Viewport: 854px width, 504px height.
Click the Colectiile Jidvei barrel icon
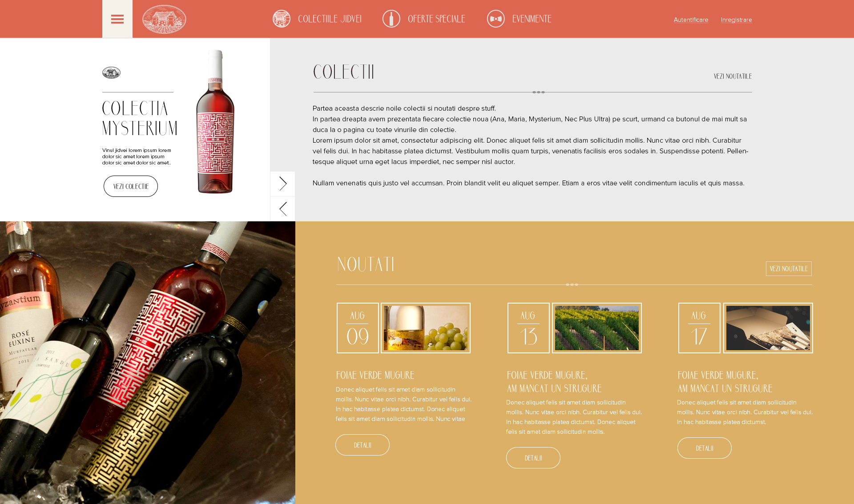[282, 19]
